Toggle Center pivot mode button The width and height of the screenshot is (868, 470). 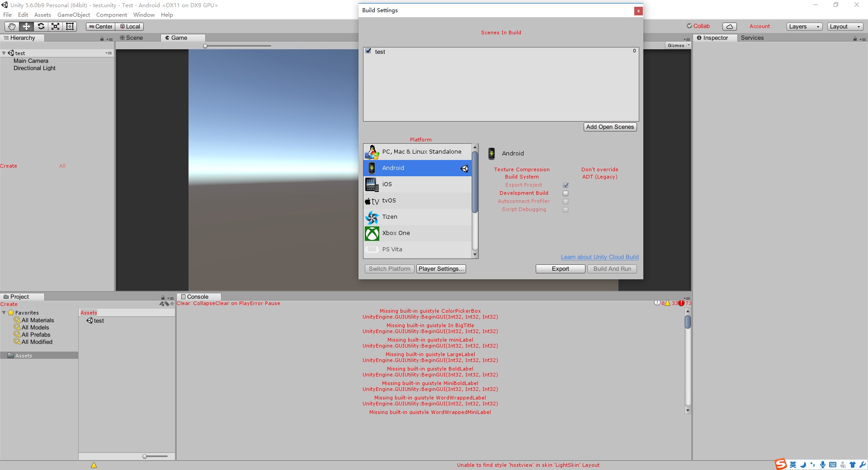[x=100, y=27]
